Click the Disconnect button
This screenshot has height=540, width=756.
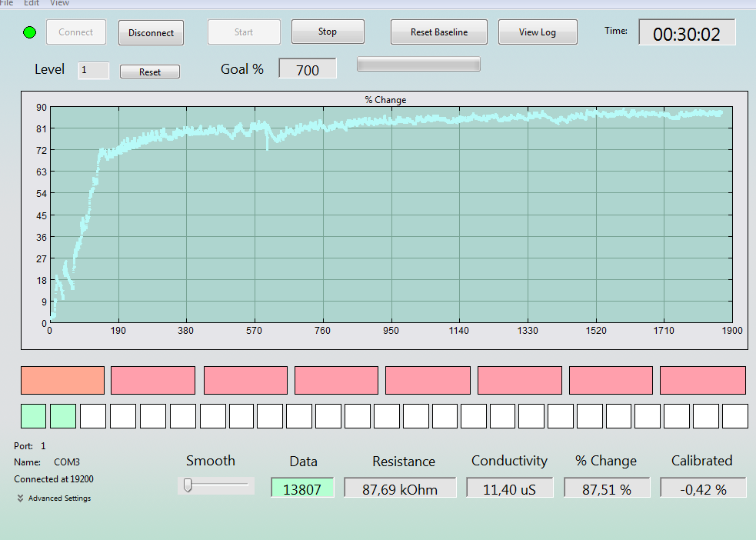click(151, 33)
